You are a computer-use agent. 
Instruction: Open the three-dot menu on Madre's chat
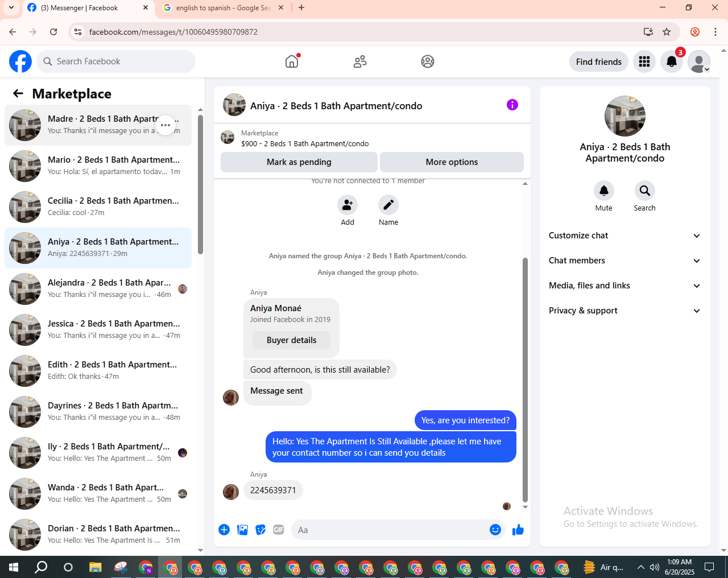click(166, 125)
